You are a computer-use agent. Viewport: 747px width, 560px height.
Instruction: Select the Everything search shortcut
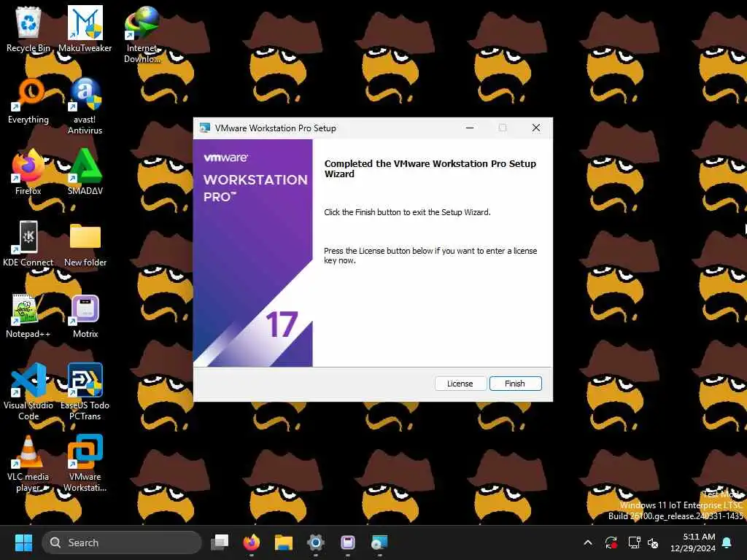pyautogui.click(x=28, y=101)
